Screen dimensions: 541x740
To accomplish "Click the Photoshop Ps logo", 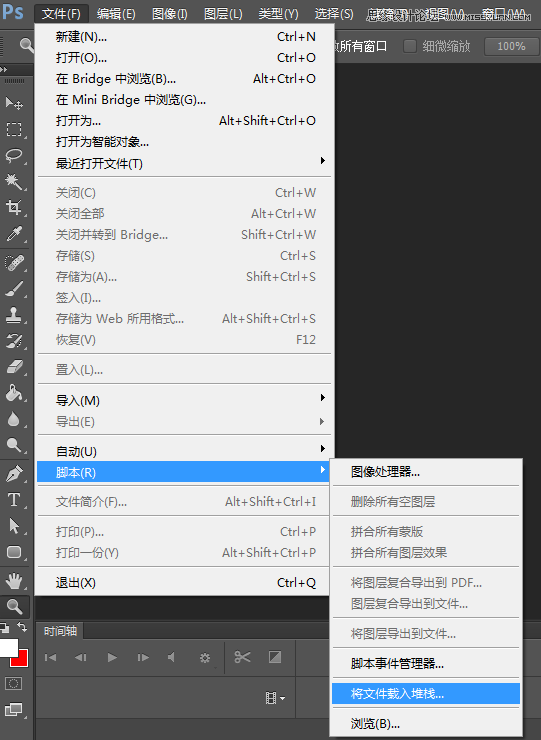I will [x=12, y=11].
